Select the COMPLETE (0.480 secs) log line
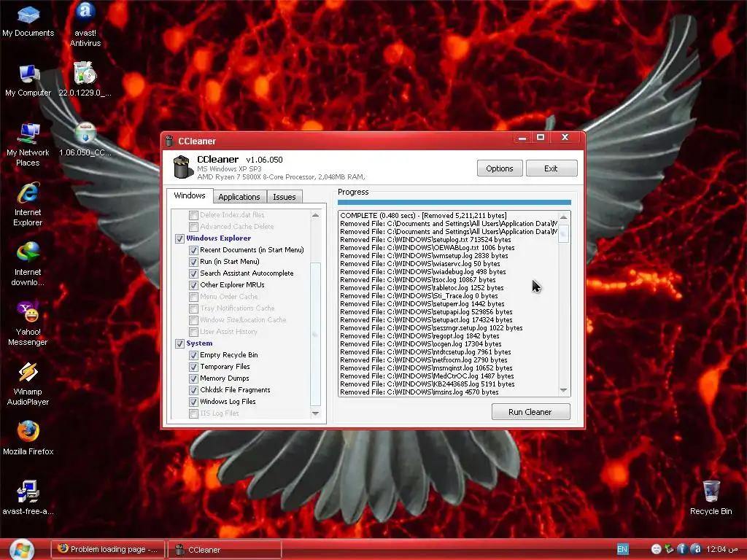Screen dimensions: 747x560 click(x=423, y=216)
